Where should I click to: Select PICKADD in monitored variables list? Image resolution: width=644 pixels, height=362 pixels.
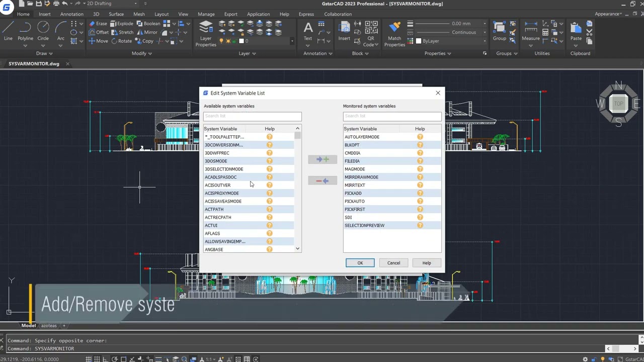pyautogui.click(x=353, y=193)
